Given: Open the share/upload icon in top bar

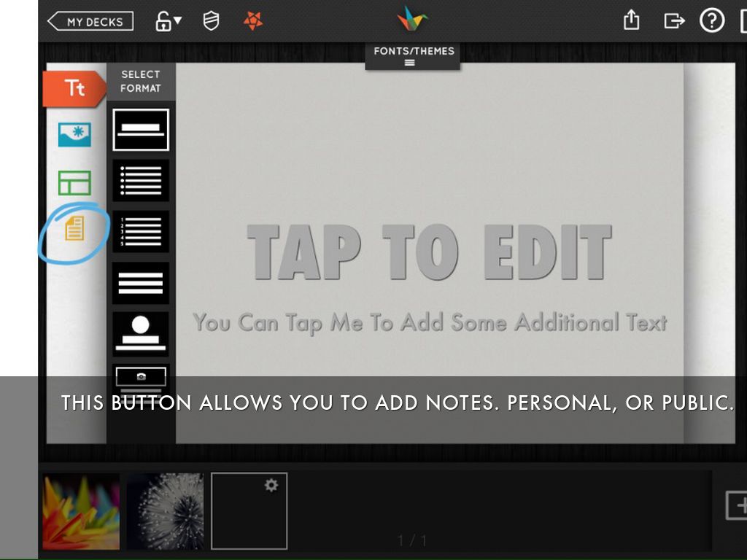Looking at the screenshot, I should [631, 20].
